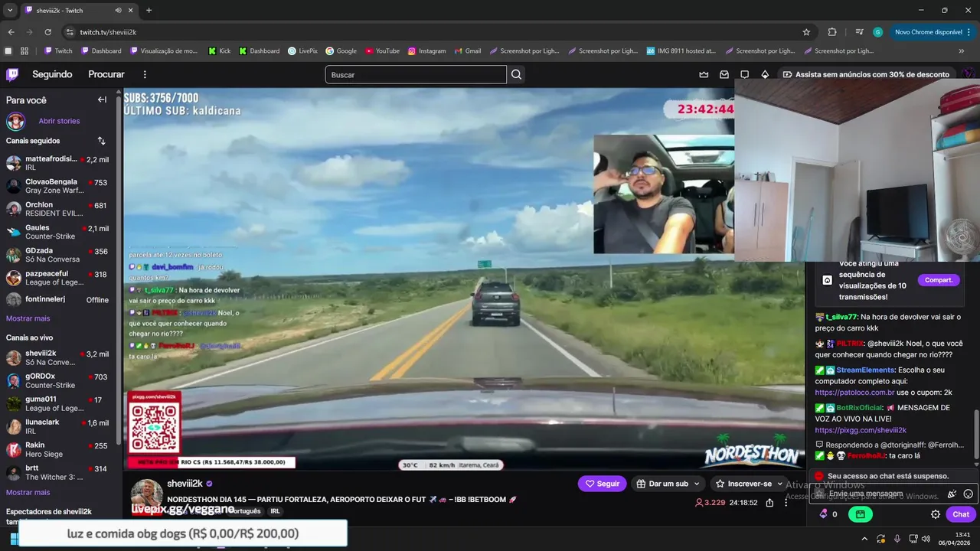The height and width of the screenshot is (551, 980).
Task: Click the Chrome address bar URL
Action: pyautogui.click(x=108, y=32)
